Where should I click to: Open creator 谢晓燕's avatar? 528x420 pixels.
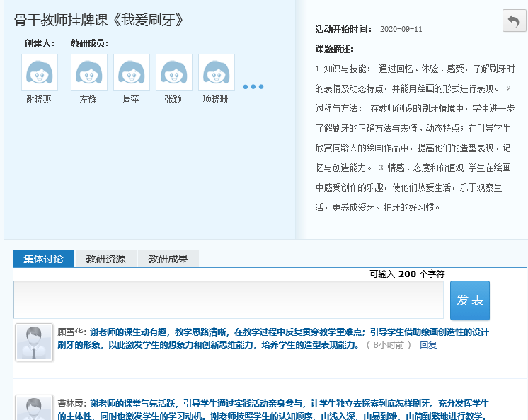40,72
